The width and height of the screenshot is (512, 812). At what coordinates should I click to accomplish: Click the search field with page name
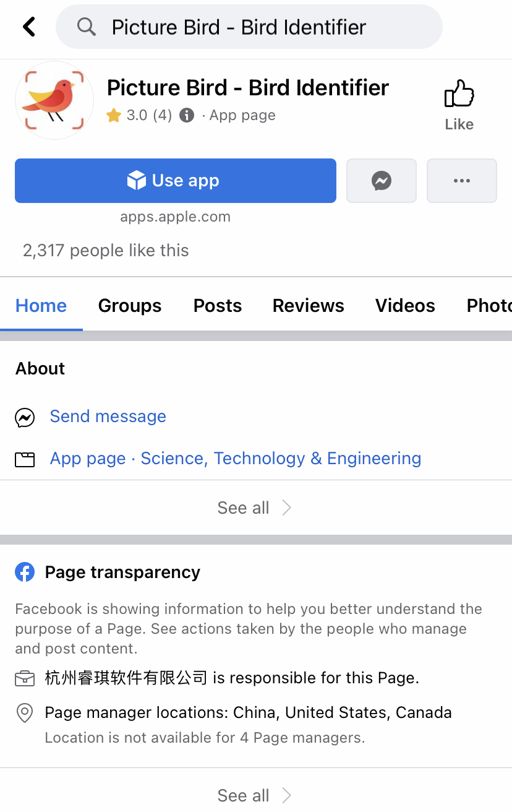pos(249,27)
